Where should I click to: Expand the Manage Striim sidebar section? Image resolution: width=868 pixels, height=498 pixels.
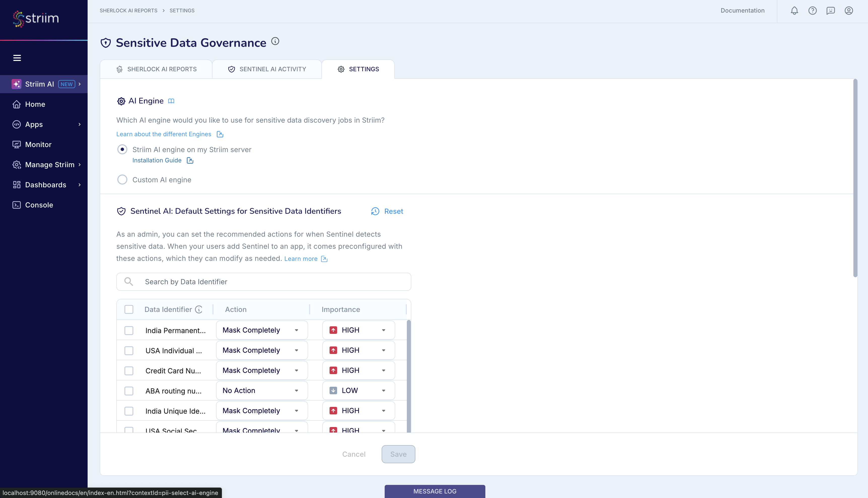click(x=49, y=164)
